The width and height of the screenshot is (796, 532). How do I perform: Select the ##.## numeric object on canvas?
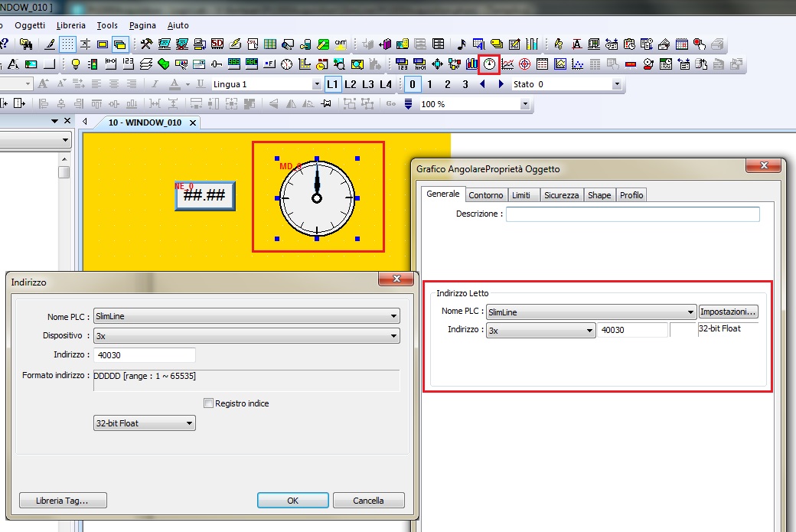[x=204, y=195]
